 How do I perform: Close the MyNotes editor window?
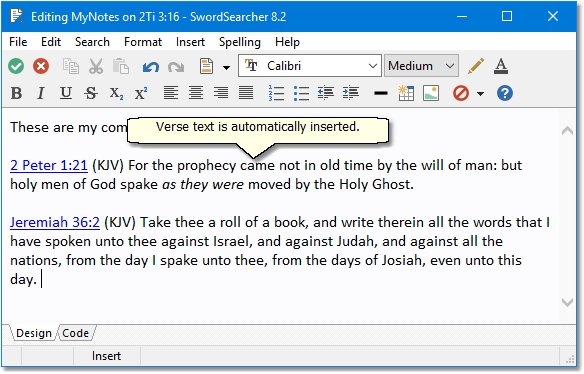(553, 16)
